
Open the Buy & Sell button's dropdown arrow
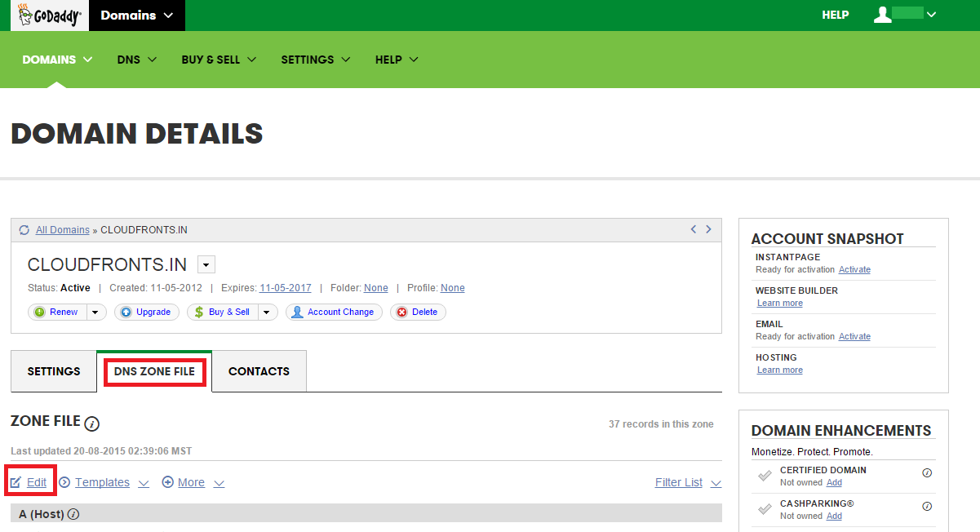tap(268, 312)
